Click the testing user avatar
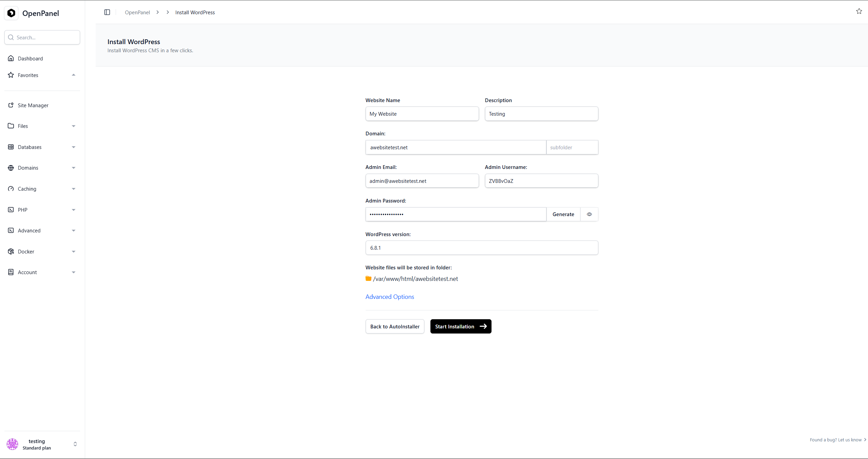This screenshot has height=459, width=868. (13, 444)
